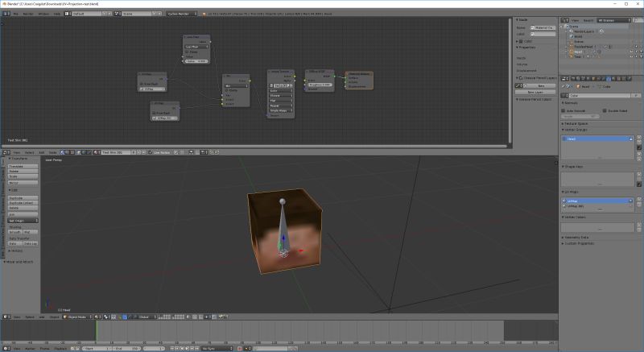Viewport: 644px width, 352px height.
Task: Open the Object Data mesh properties tab
Action: 609,79
